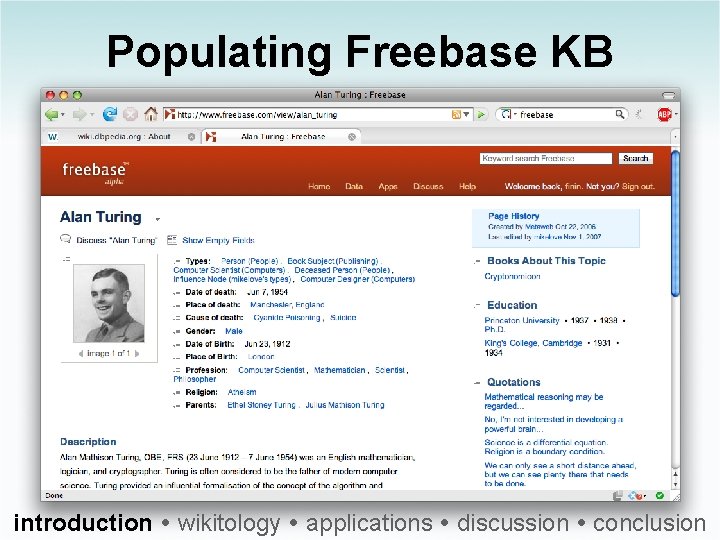Click the freebase alpha logo
720x540 pixels.
[96, 173]
